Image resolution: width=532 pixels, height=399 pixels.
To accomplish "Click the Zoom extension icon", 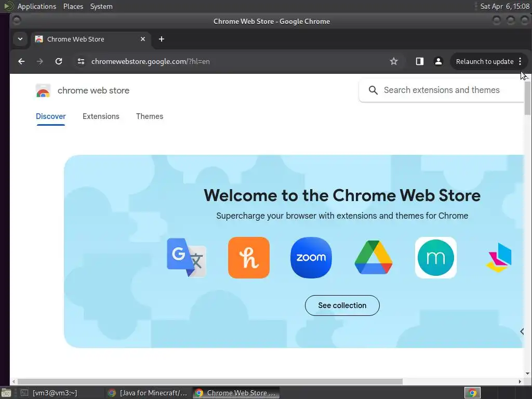I will coord(311,258).
